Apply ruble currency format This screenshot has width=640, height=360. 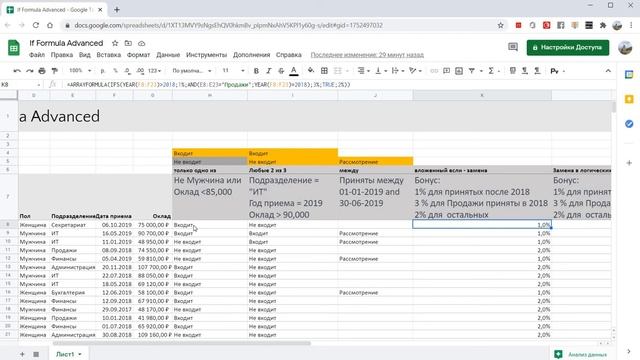click(102, 71)
